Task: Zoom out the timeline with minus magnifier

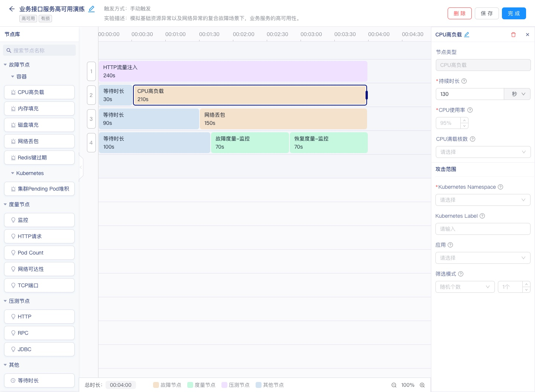Action: click(x=394, y=385)
